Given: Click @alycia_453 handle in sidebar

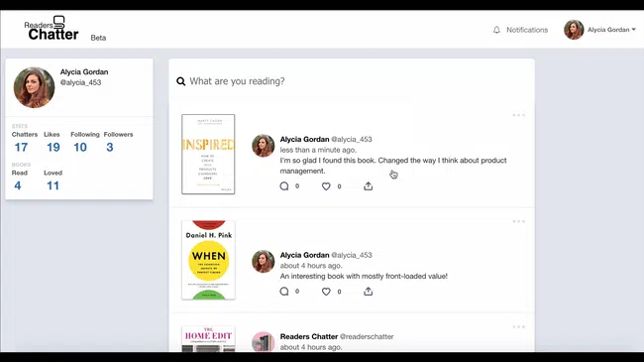Looking at the screenshot, I should click(x=80, y=82).
